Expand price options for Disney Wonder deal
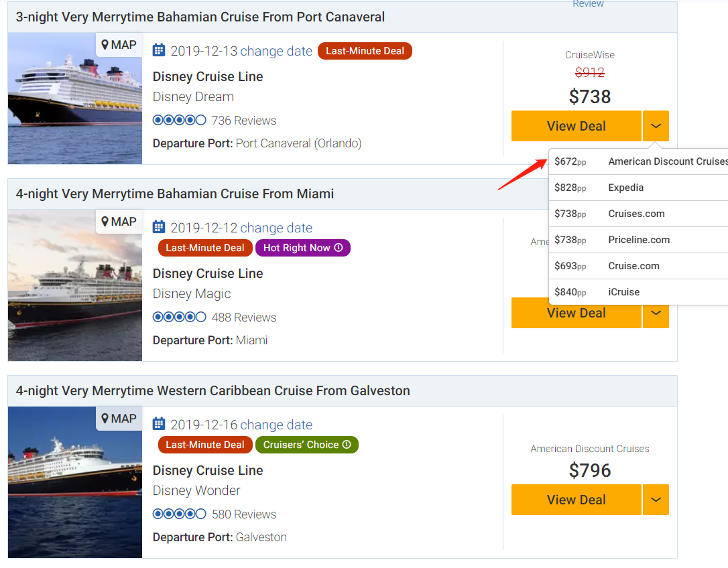This screenshot has height=568, width=728. [656, 500]
